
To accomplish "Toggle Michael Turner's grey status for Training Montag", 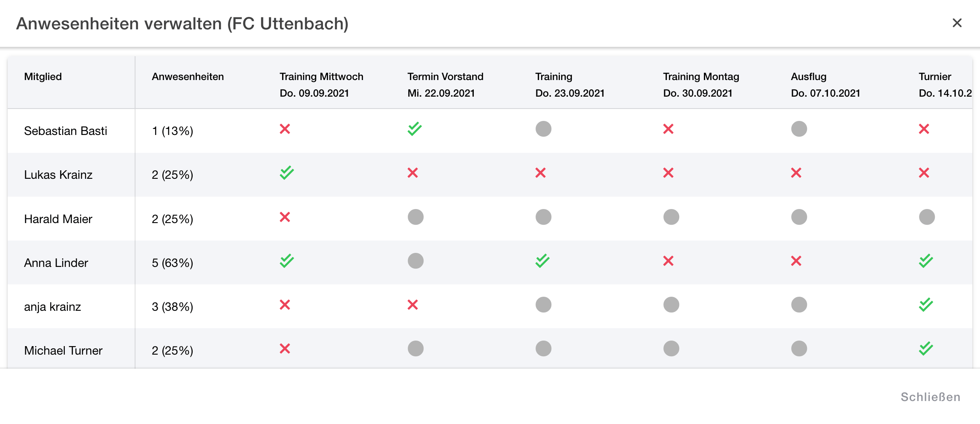I will 671,349.
